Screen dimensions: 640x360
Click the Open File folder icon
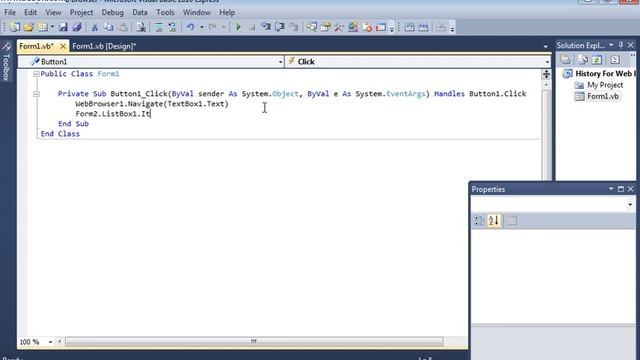(29, 27)
